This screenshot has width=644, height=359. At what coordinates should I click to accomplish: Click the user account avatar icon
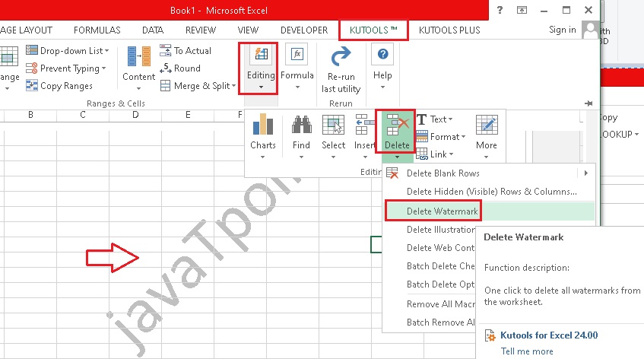pos(591,30)
